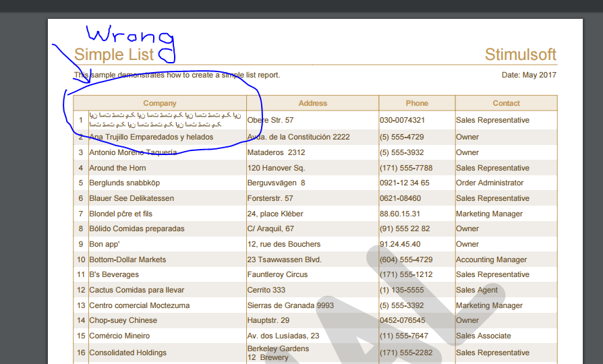This screenshot has width=603, height=364.
Task: Click the report description sentence under the title
Action: click(x=177, y=75)
